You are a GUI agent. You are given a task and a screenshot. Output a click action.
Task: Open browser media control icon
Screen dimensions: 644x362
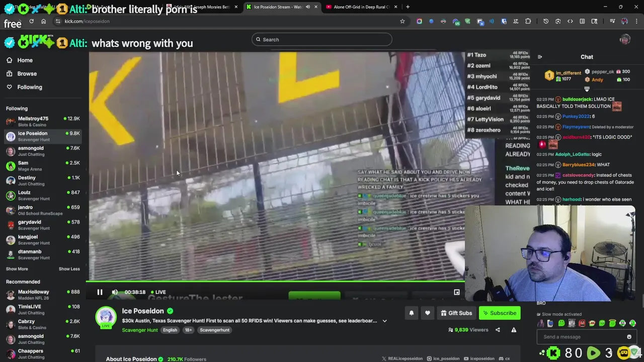tap(612, 21)
